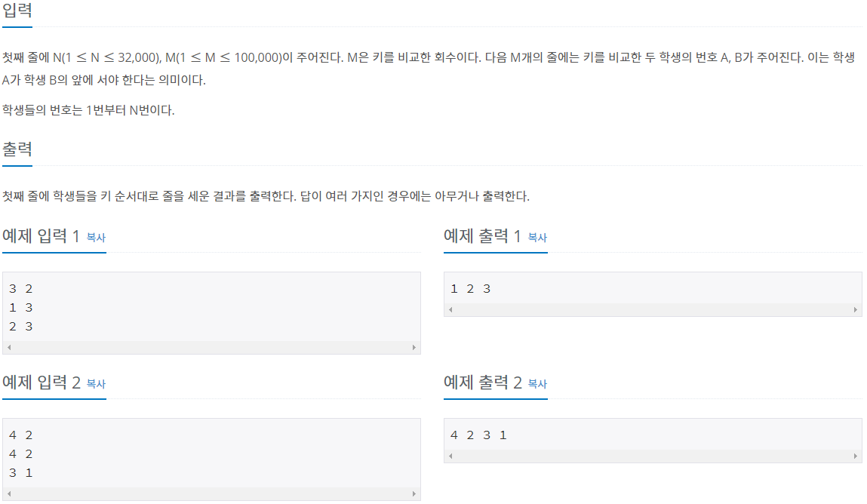Click the right scroll arrow under 예제 입력 2

pyautogui.click(x=414, y=493)
